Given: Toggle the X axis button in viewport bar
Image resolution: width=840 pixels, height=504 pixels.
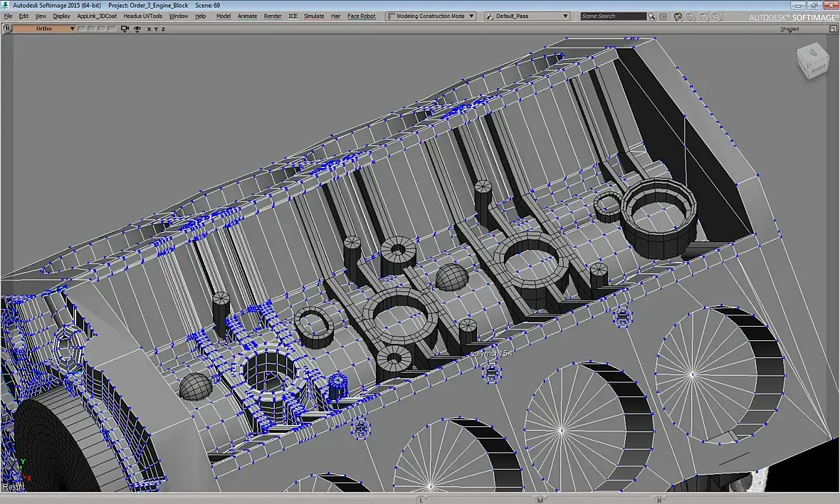Looking at the screenshot, I should coord(149,29).
